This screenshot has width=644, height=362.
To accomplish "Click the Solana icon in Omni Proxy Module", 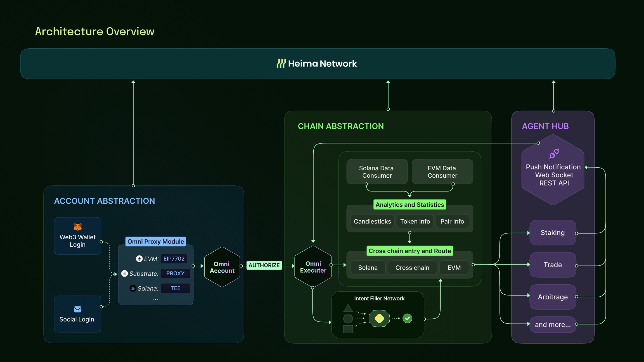I will (133, 288).
